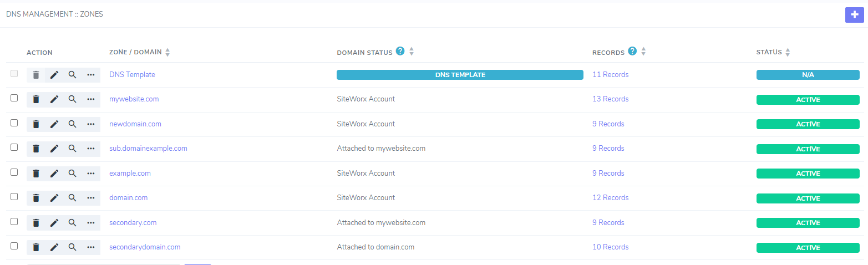Select the mywebsite.com checkbox

[x=14, y=98]
